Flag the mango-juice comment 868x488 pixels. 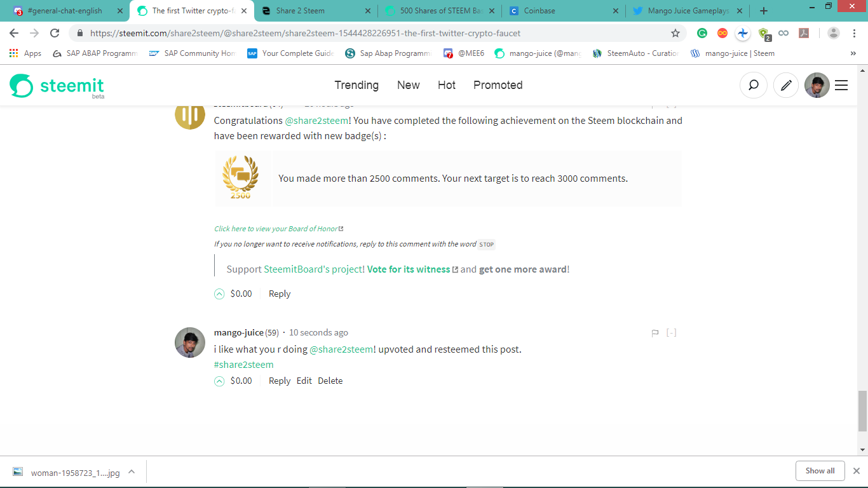[x=655, y=332]
